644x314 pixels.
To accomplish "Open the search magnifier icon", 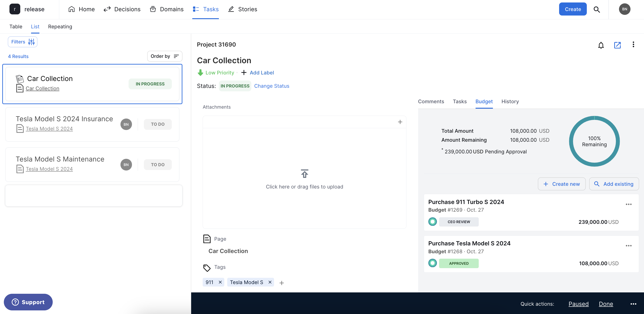I will click(597, 9).
